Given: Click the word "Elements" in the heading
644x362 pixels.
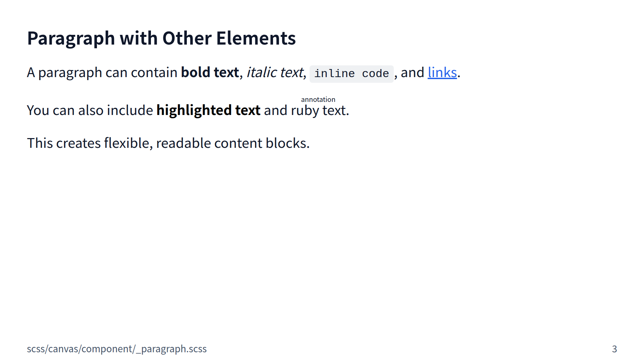Looking at the screenshot, I should (x=256, y=38).
